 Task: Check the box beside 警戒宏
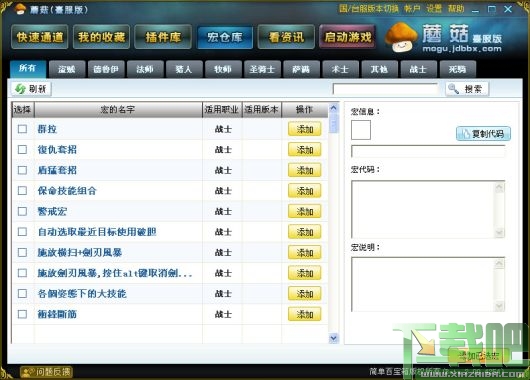pyautogui.click(x=22, y=211)
